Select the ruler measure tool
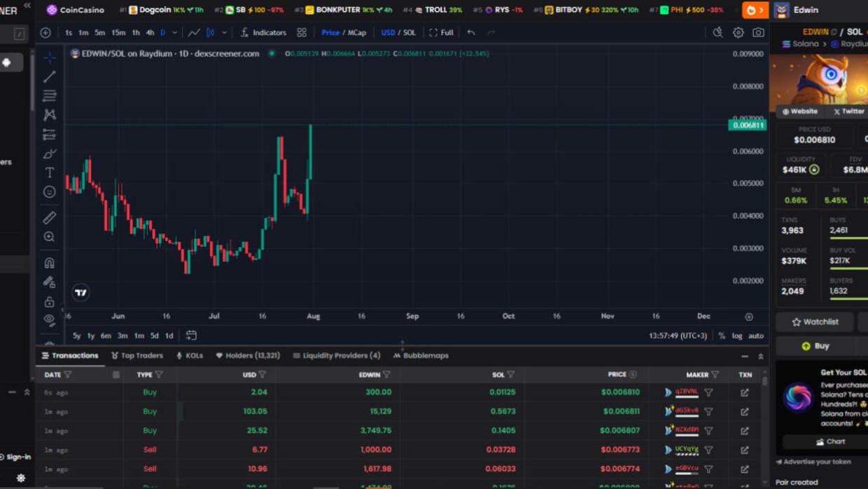 tap(49, 218)
